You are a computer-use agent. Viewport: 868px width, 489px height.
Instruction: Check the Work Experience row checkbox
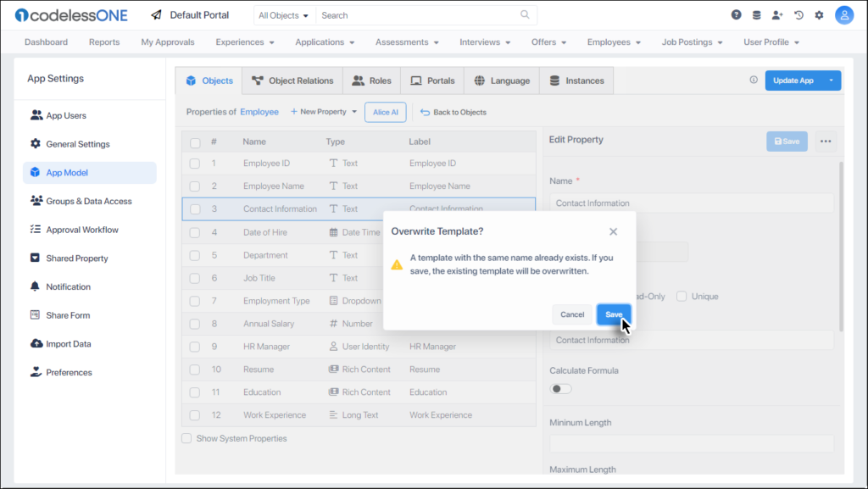[x=195, y=415]
